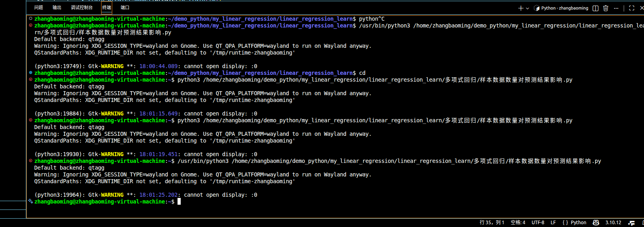Switch to the 输出 tab
This screenshot has height=227, width=644.
click(x=57, y=8)
